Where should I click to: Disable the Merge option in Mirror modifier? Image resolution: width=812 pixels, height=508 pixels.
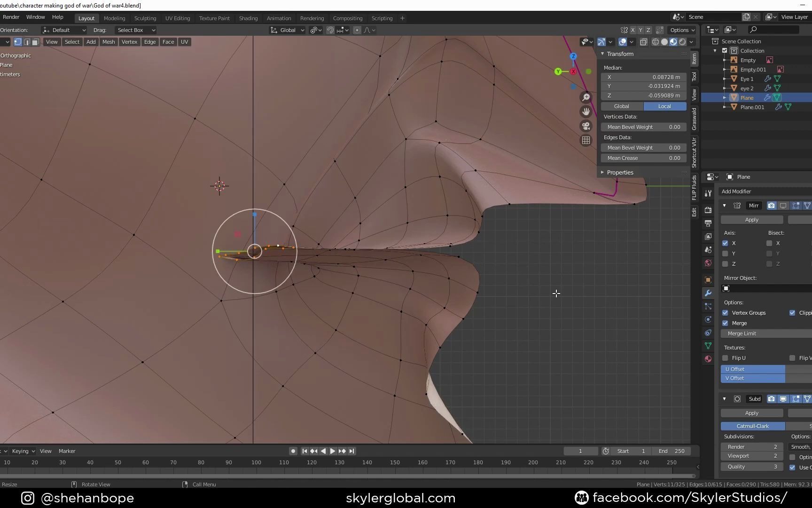click(x=725, y=323)
